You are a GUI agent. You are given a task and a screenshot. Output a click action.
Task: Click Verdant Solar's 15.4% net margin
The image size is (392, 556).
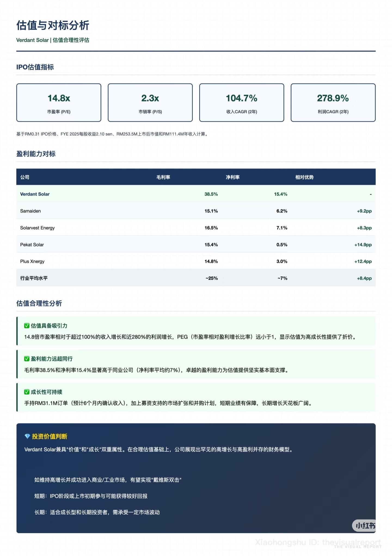pyautogui.click(x=281, y=194)
